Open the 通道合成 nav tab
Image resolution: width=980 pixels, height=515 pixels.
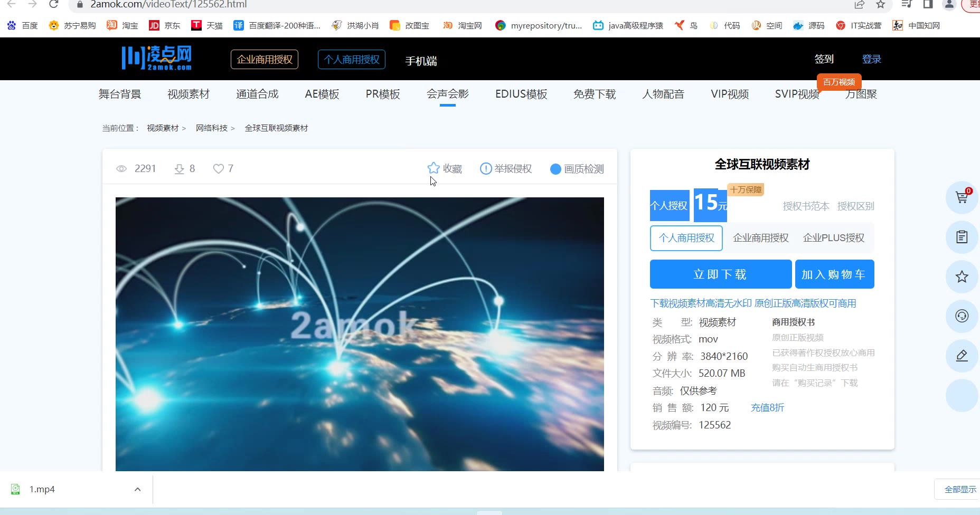pyautogui.click(x=257, y=94)
